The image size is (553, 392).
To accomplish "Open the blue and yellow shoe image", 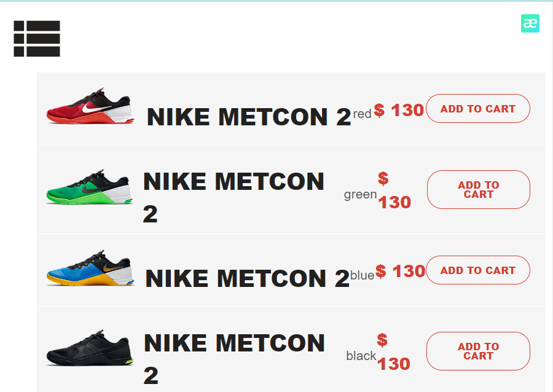I will click(x=90, y=268).
